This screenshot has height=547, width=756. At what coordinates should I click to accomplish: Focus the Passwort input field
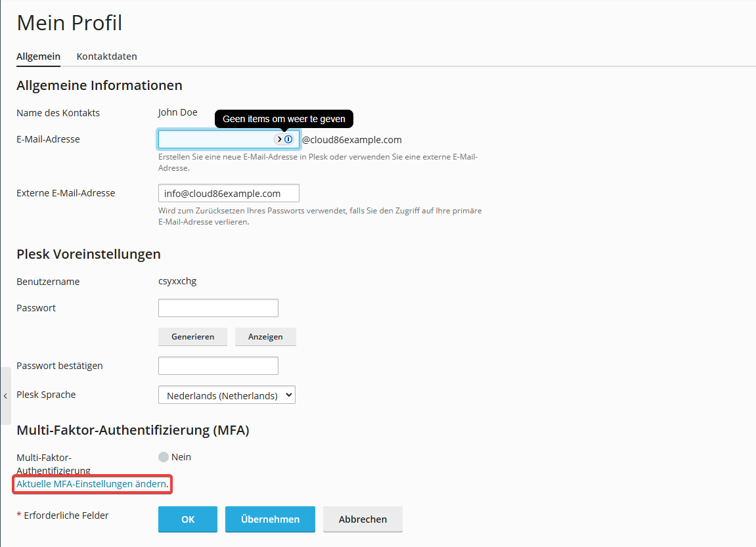(x=218, y=308)
